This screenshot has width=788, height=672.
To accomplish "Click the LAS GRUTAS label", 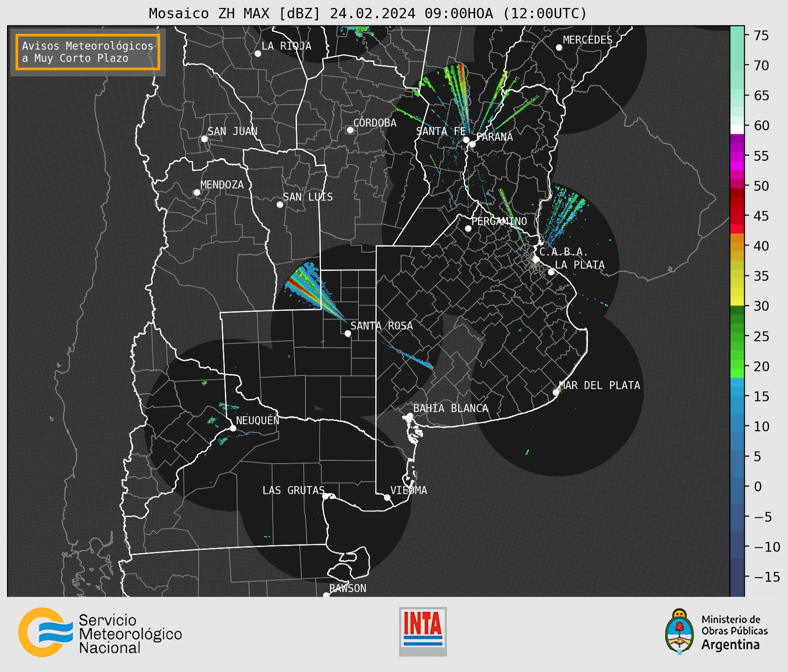I will click(293, 490).
